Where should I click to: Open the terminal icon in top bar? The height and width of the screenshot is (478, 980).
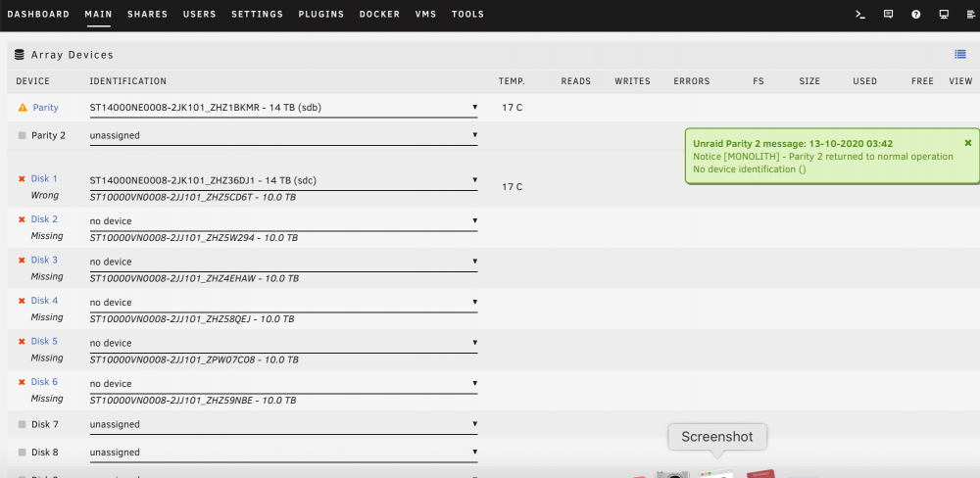pos(860,15)
